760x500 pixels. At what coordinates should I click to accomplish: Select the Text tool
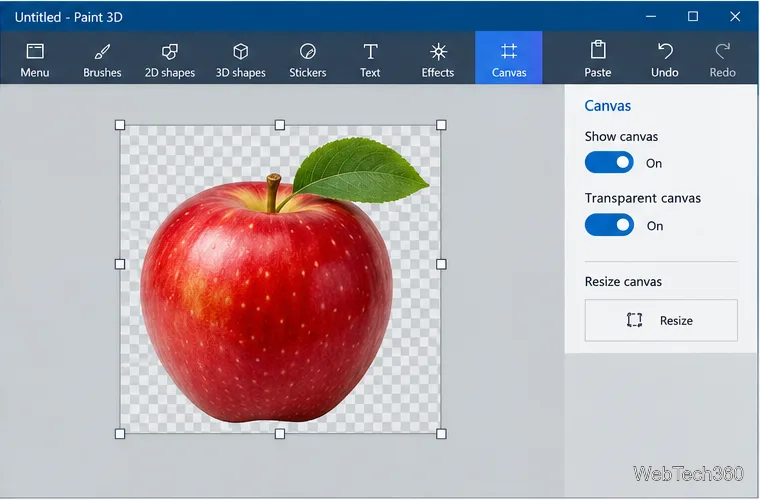click(370, 60)
